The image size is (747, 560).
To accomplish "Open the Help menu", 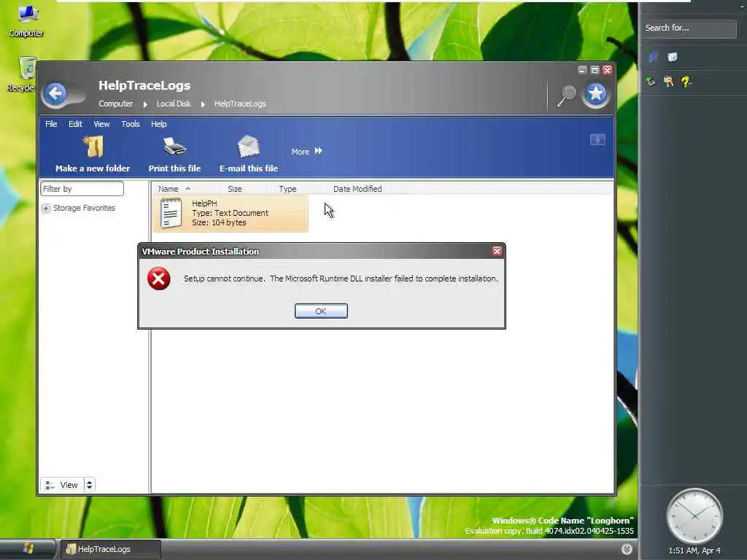I will coord(158,124).
